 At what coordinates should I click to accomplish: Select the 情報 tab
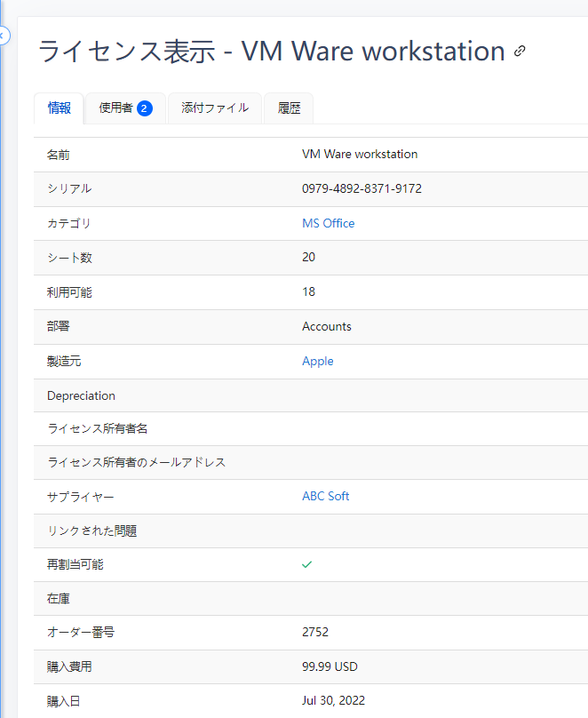pyautogui.click(x=59, y=108)
